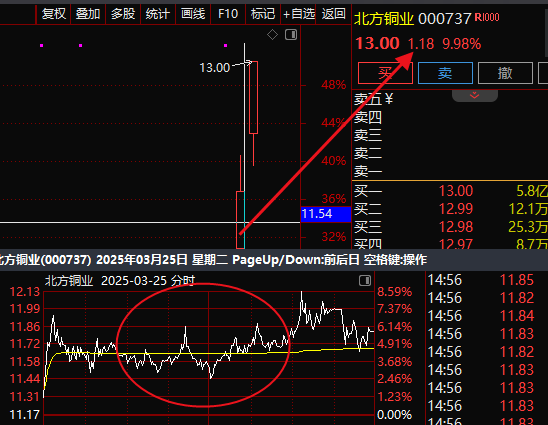Select the 画线 drawing tool
This screenshot has height=425, width=548.
pyautogui.click(x=193, y=14)
